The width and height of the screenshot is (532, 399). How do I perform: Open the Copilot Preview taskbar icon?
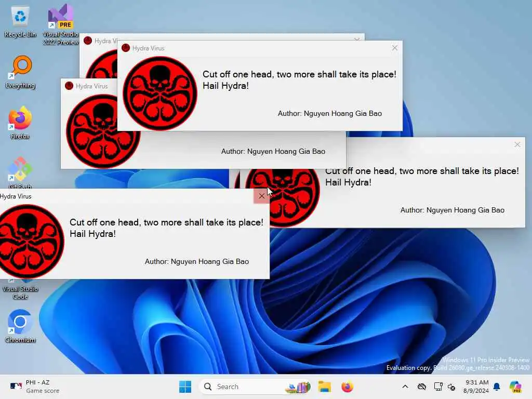515,387
